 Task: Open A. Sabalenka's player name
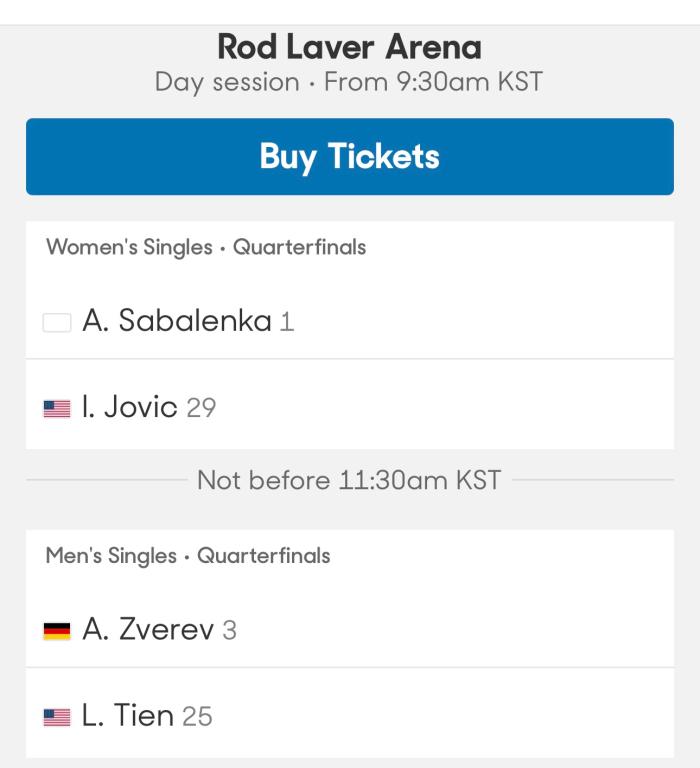[x=177, y=322]
